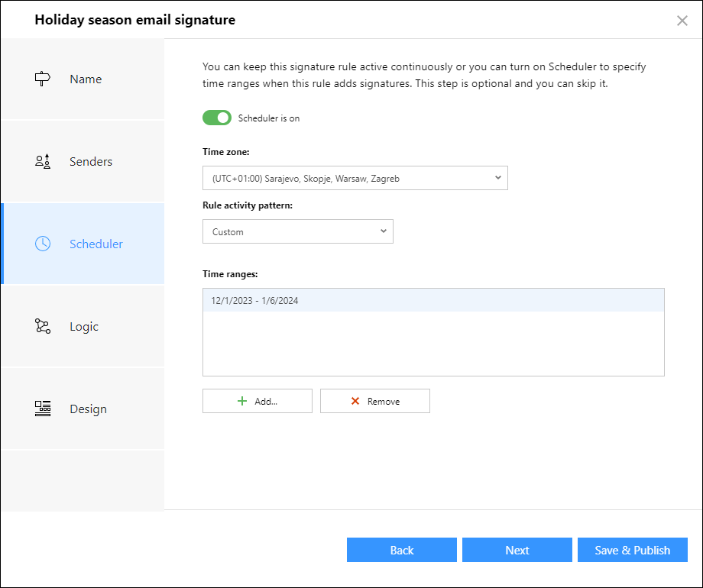Turn off the Scheduler toggle switch
The image size is (703, 588).
217,118
